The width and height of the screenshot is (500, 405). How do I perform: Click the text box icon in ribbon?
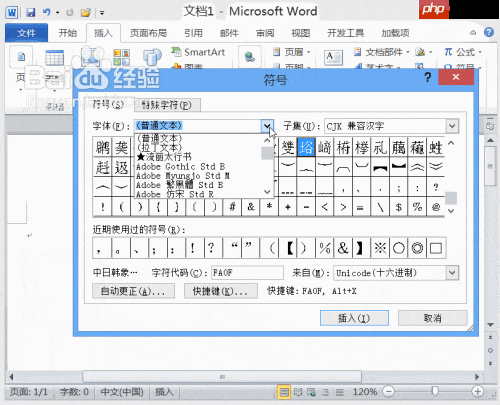coord(333,57)
